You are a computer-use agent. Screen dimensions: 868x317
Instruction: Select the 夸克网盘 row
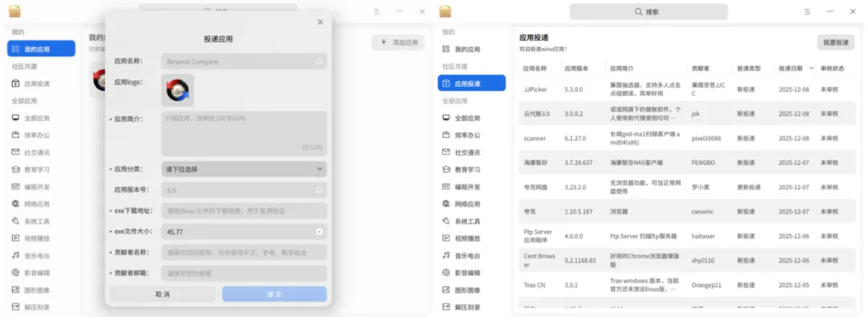click(x=686, y=187)
